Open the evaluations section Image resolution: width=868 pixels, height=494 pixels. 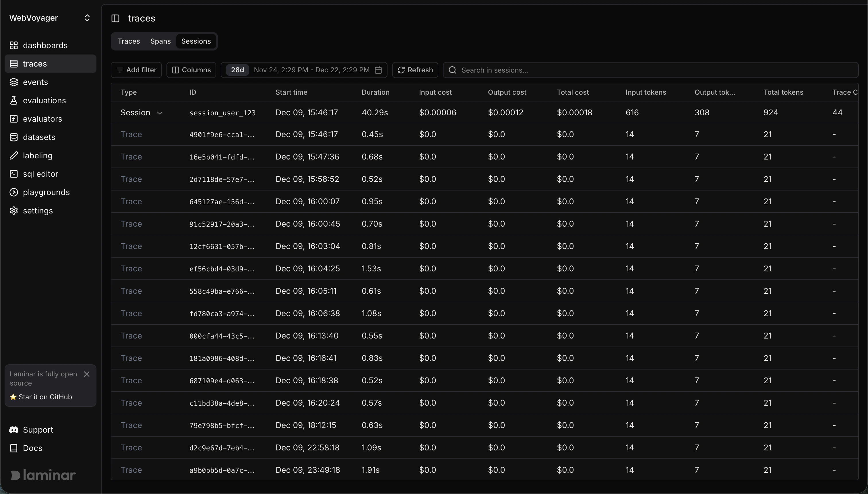[43, 100]
